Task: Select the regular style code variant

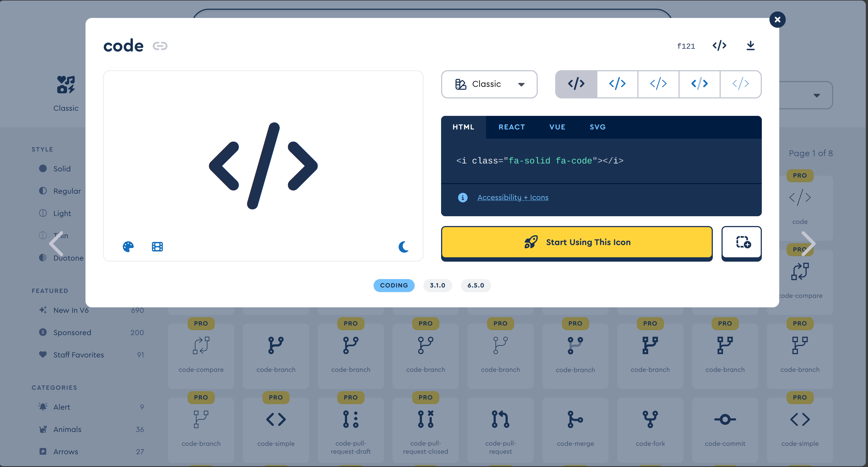Action: [617, 84]
